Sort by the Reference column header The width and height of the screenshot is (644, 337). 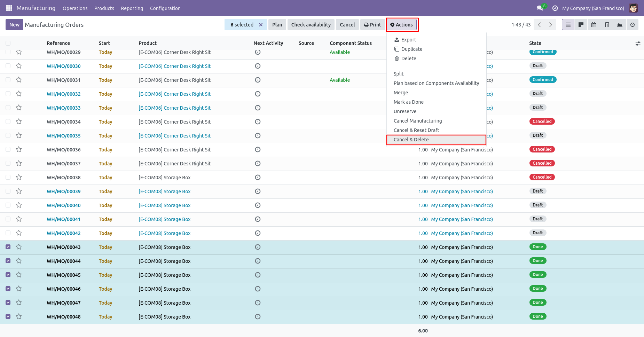58,43
